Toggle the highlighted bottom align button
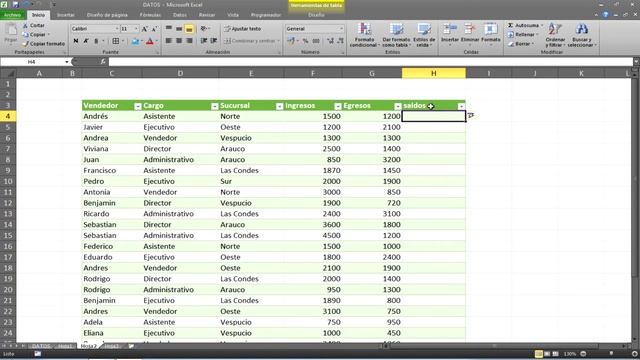The width and height of the screenshot is (640, 360). 189,29
